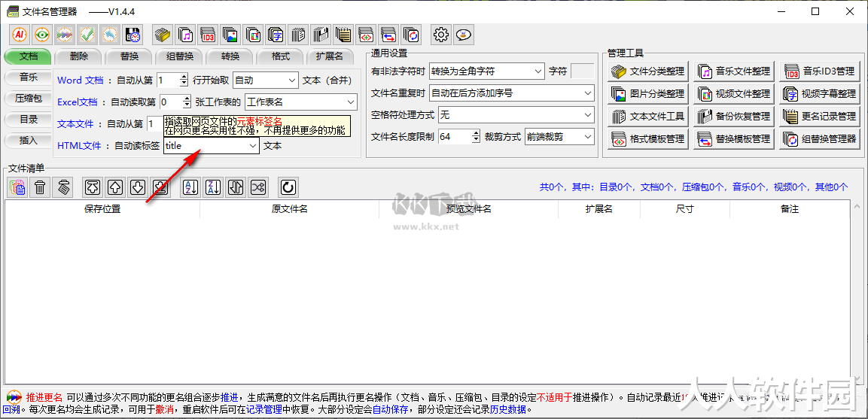Click the 音乐文件整理 button
Screen dimensions: 868x419
[733, 71]
